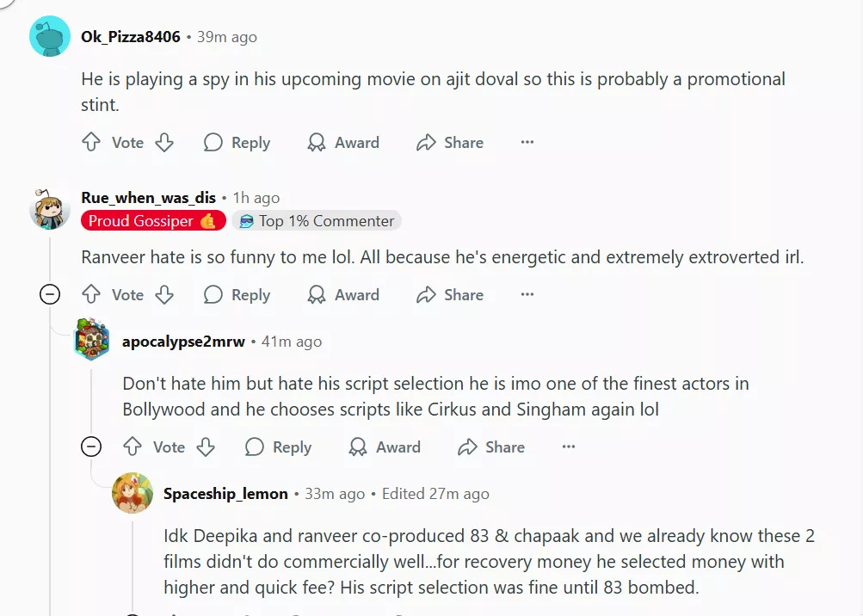Share Rue_when_was_dis's comment
This screenshot has height=616, width=863.
(x=450, y=295)
